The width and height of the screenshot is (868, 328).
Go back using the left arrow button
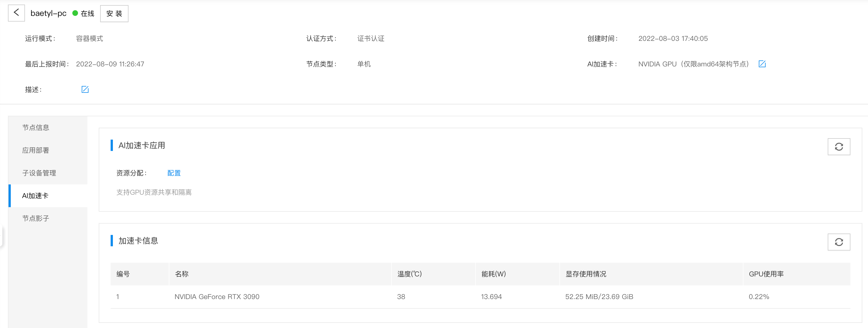coord(16,13)
